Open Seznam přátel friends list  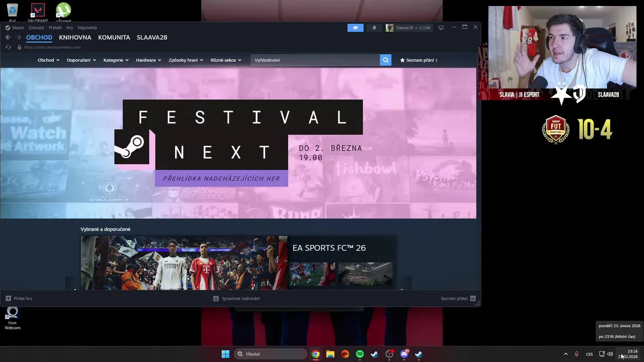tap(454, 298)
